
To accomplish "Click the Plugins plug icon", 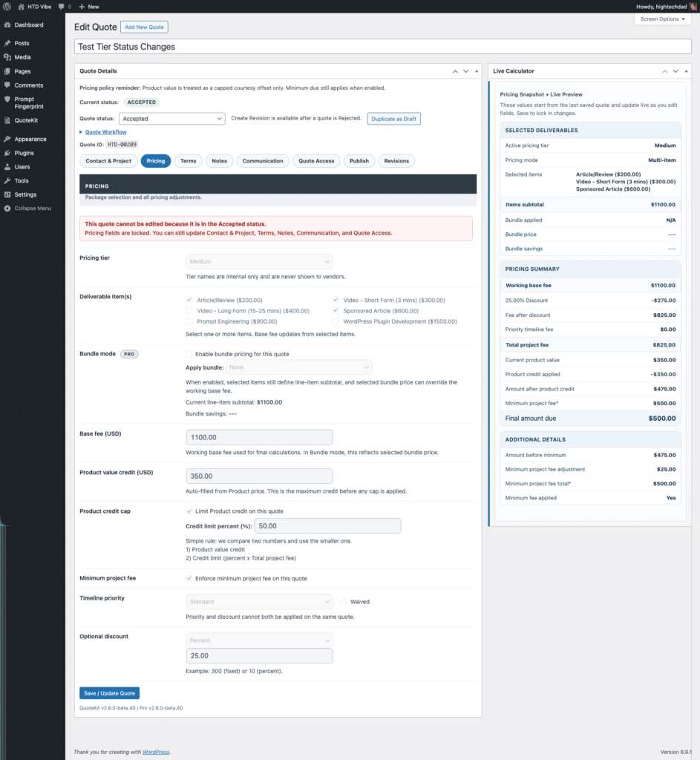I will point(7,153).
